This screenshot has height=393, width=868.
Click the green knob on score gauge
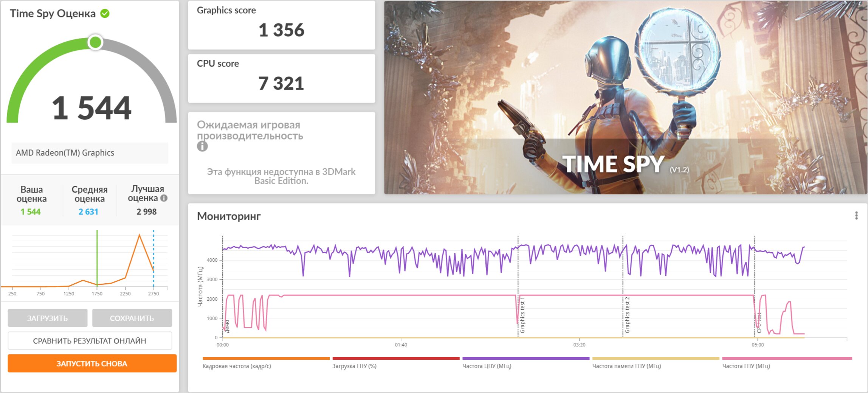coord(95,42)
